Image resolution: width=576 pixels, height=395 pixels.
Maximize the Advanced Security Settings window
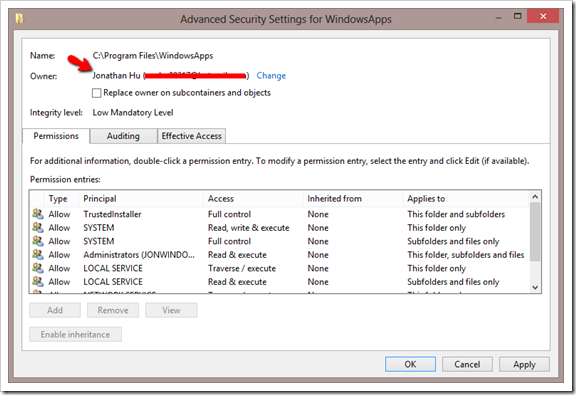(x=517, y=17)
